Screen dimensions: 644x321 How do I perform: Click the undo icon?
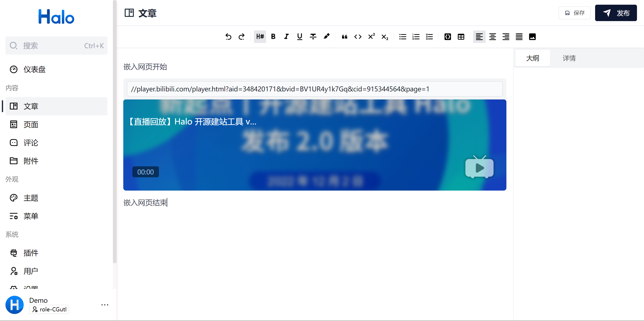pyautogui.click(x=228, y=36)
